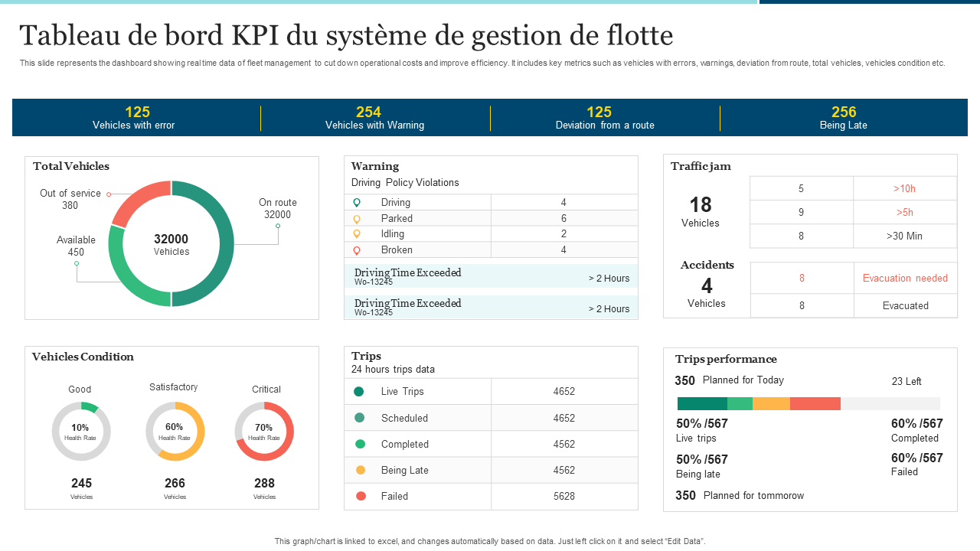
Task: Select the pin icon in the Idling row
Action: coord(356,234)
